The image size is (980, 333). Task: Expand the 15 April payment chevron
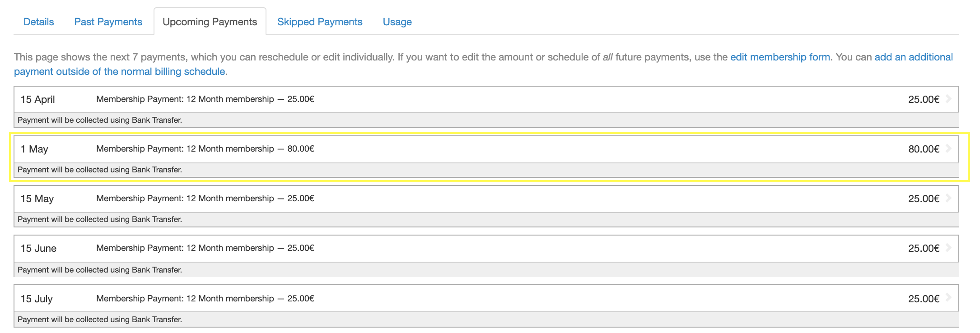[x=948, y=99]
